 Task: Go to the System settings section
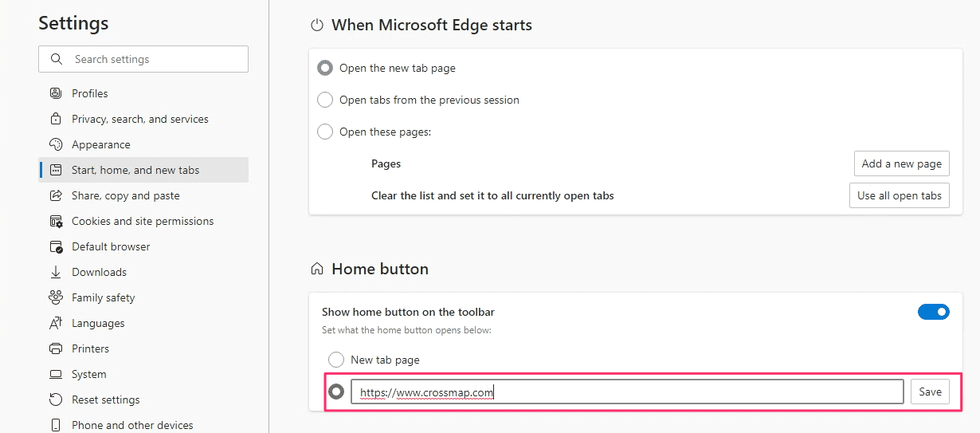[88, 374]
